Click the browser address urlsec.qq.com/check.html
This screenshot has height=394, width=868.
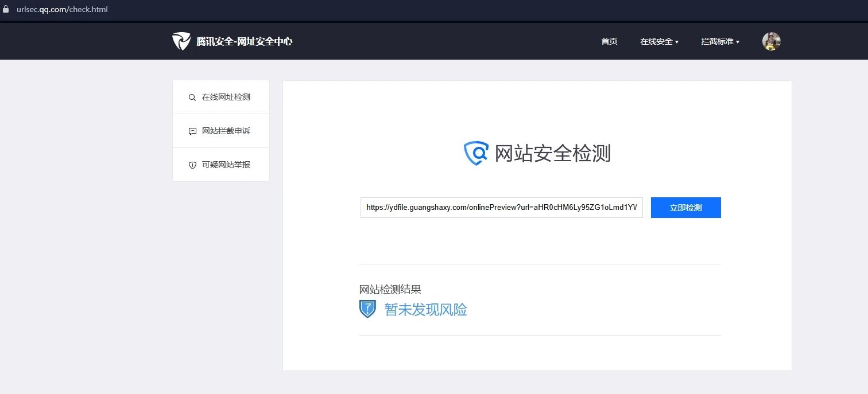point(62,9)
